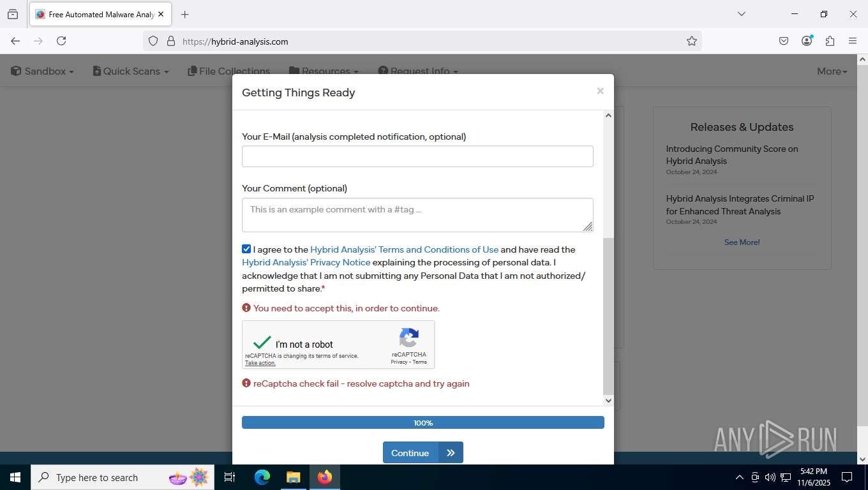
Task: Open the File Collections page
Action: [229, 71]
